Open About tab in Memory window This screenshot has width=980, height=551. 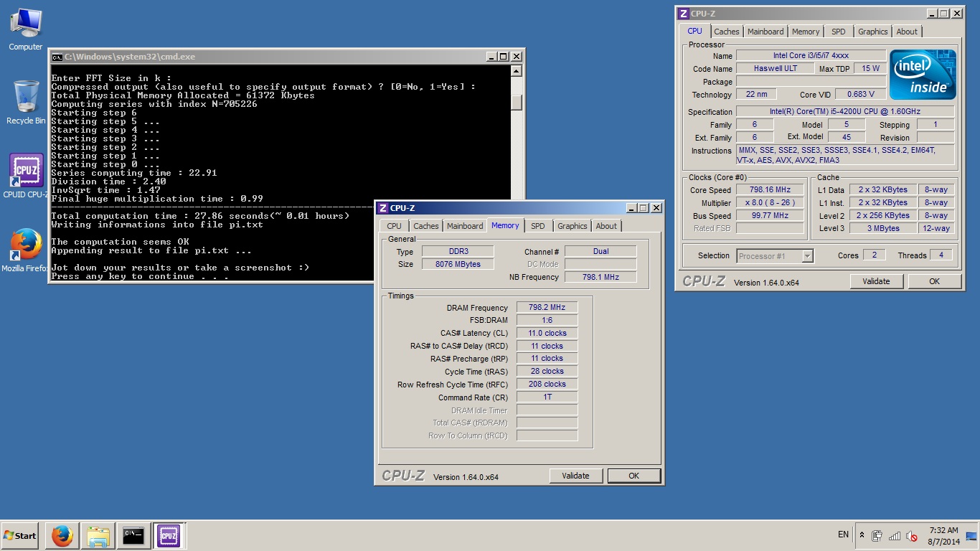[x=606, y=226]
